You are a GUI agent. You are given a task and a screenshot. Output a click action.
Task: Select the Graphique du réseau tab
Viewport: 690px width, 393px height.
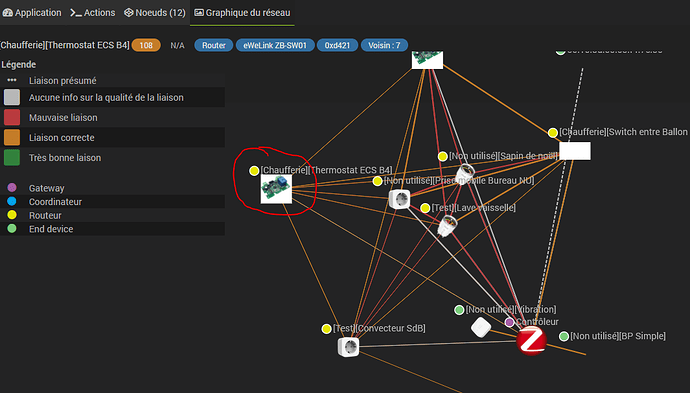(x=242, y=13)
